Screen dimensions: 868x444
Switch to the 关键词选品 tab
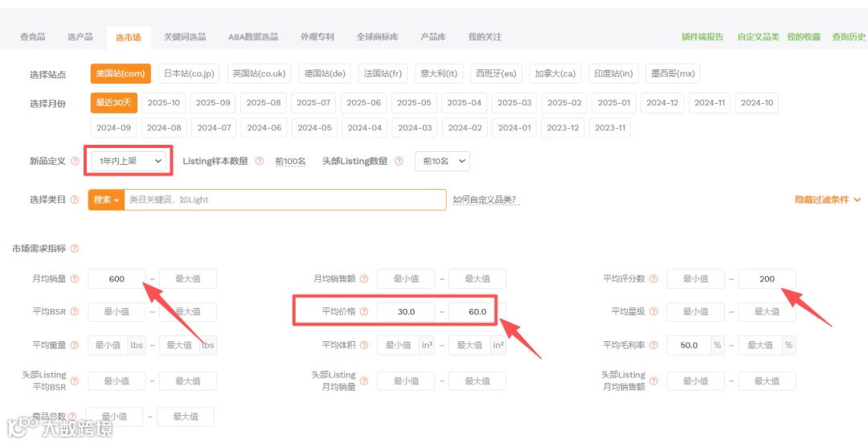point(185,36)
